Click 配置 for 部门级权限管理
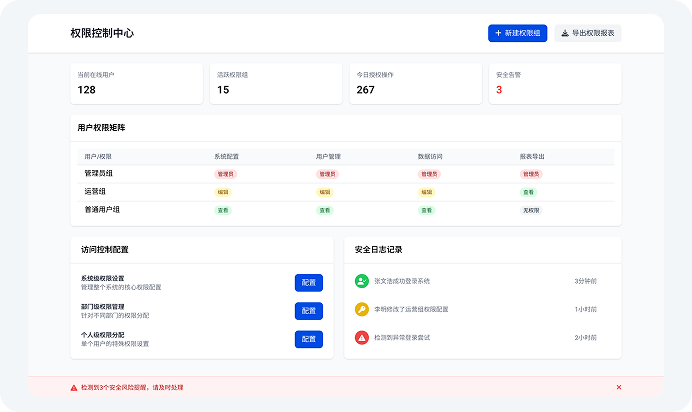This screenshot has height=412, width=692. [x=308, y=311]
